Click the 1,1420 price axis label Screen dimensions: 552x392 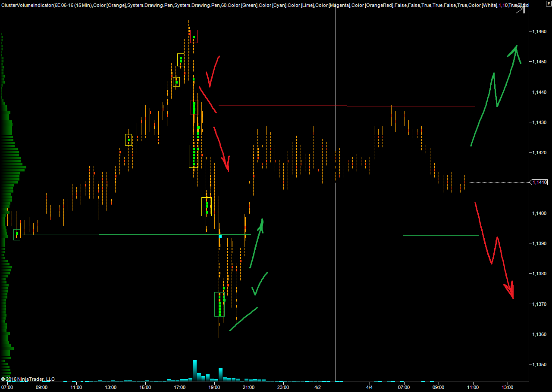[539, 152]
